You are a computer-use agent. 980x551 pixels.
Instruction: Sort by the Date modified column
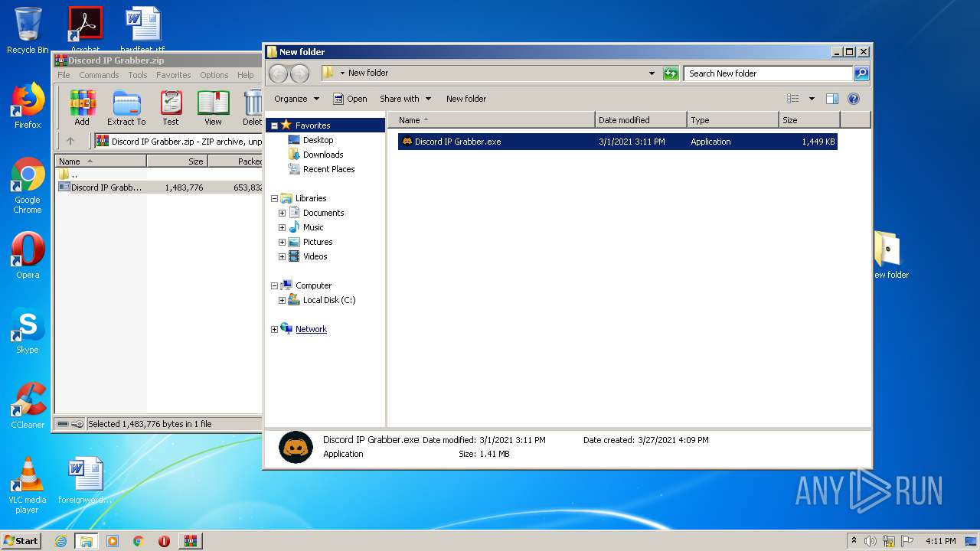(x=641, y=120)
